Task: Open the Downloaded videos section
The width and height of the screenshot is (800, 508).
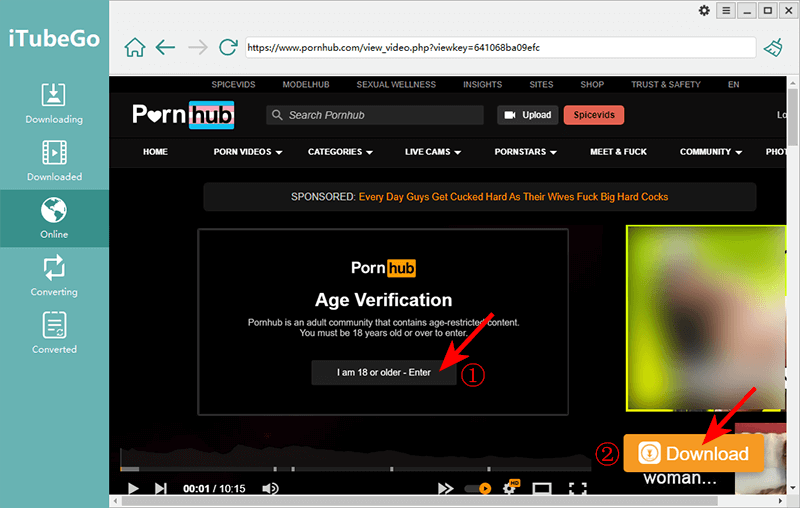Action: click(54, 161)
